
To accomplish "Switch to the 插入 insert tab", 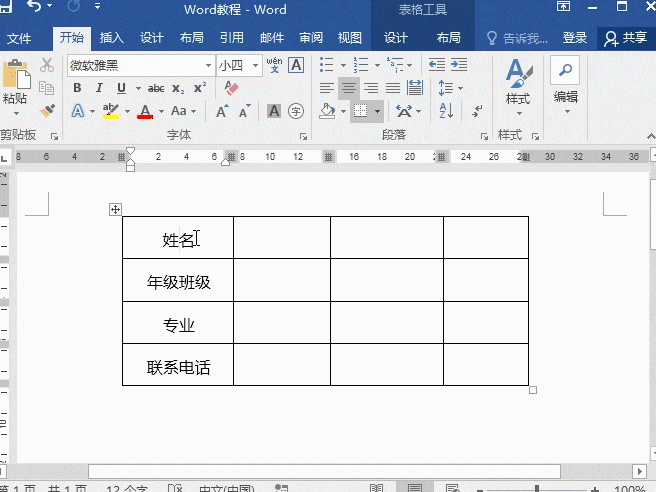I will pyautogui.click(x=112, y=38).
